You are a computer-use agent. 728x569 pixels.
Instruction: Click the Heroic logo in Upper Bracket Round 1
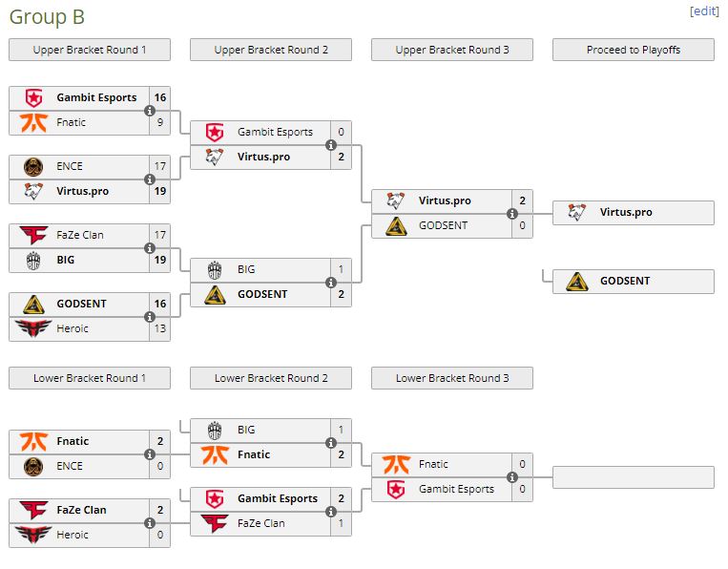click(x=33, y=328)
